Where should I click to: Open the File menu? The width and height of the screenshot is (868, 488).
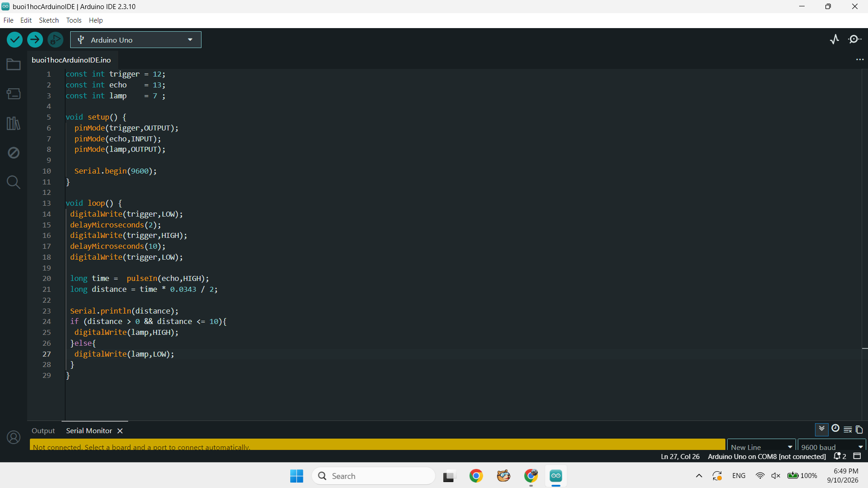(x=8, y=20)
